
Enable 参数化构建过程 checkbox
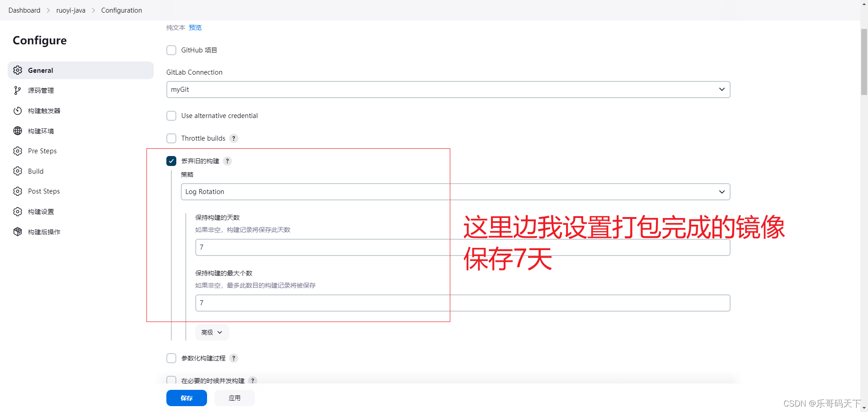click(171, 358)
